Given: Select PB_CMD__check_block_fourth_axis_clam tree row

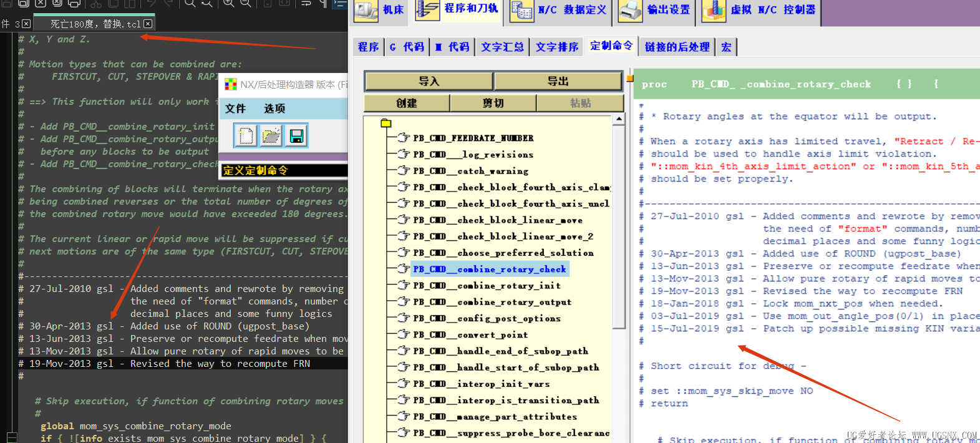Looking at the screenshot, I should [511, 187].
